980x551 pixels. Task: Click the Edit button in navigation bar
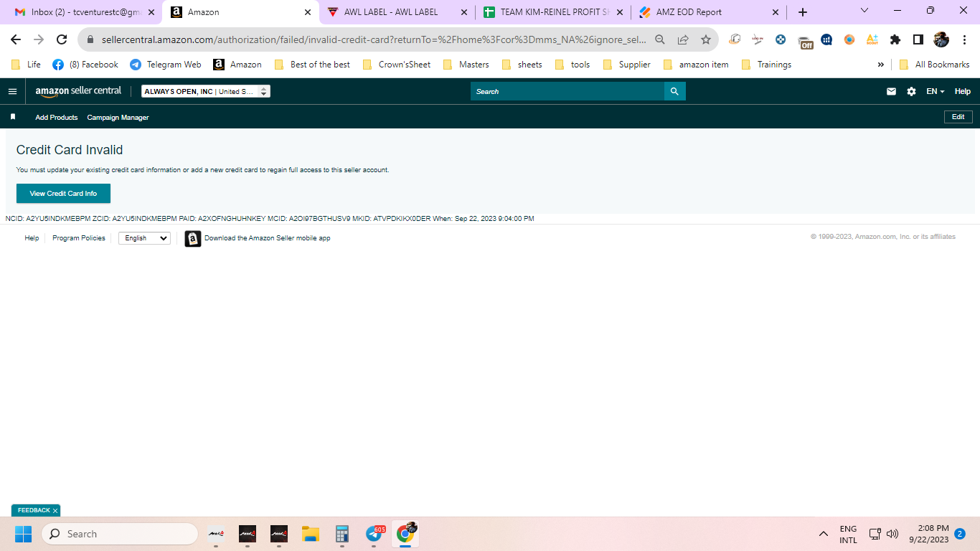(x=958, y=117)
